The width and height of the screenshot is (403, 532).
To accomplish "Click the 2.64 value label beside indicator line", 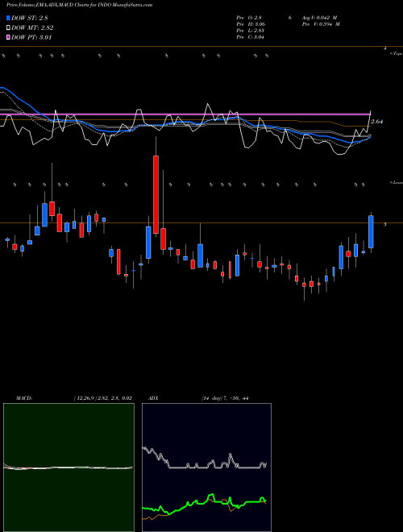I will tap(377, 122).
